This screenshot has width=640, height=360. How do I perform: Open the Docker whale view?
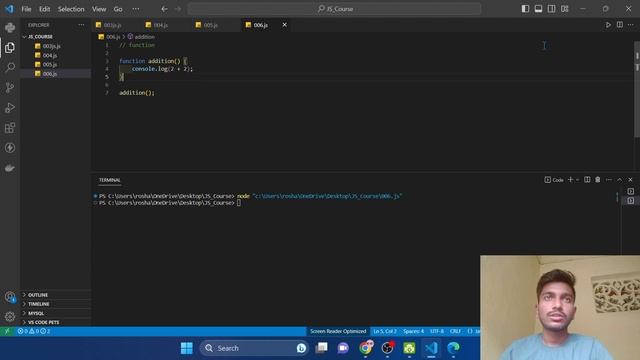[x=10, y=168]
